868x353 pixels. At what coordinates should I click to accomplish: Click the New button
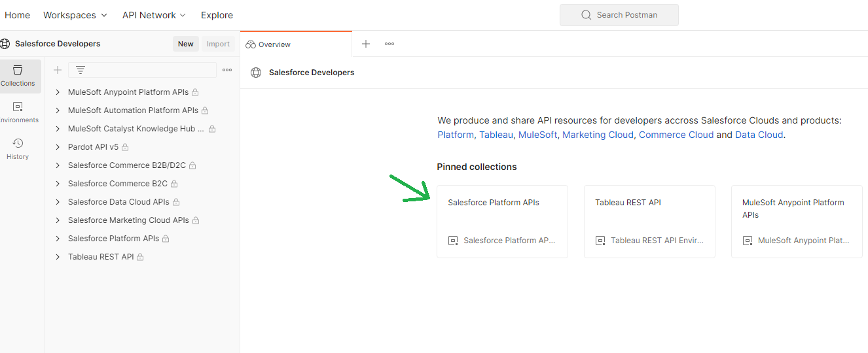tap(186, 44)
